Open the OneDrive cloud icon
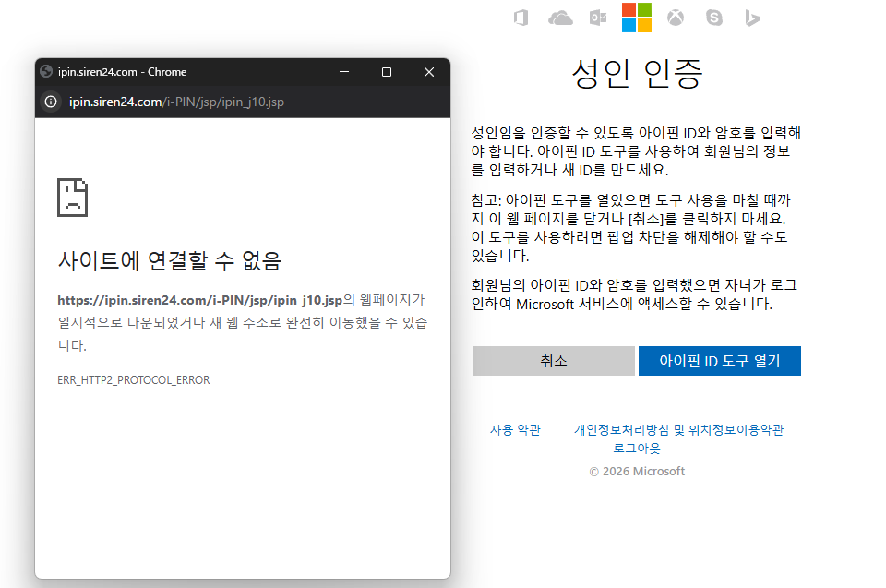Viewport: 886px width, 588px height. tap(560, 18)
